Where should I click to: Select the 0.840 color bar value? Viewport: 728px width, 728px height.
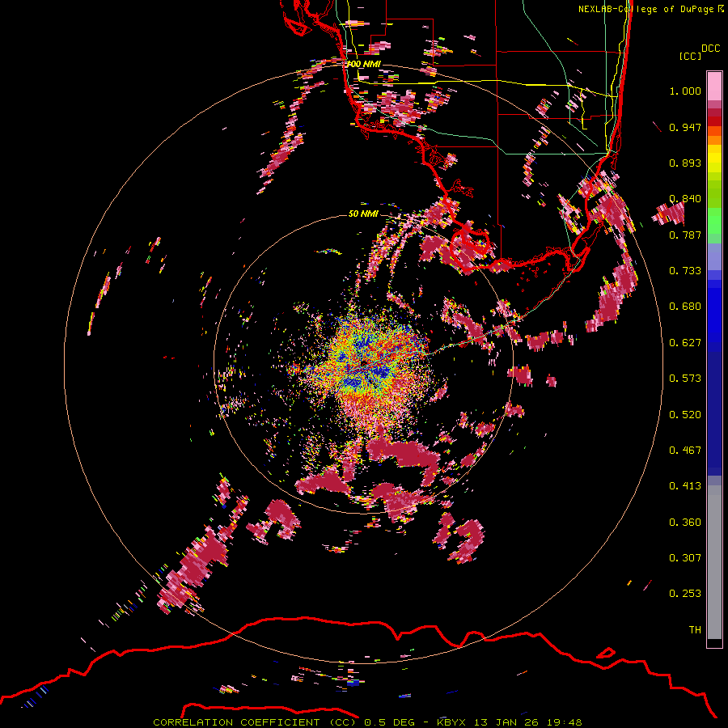click(685, 199)
